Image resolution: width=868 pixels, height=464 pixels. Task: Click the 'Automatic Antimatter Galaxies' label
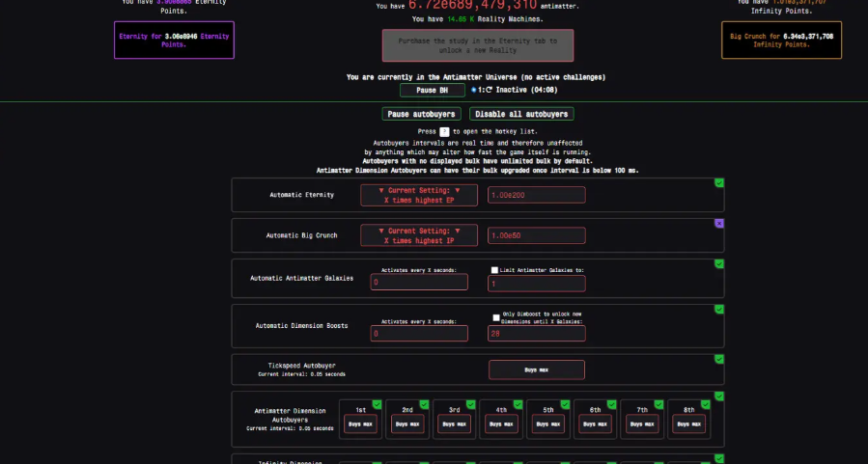point(301,278)
